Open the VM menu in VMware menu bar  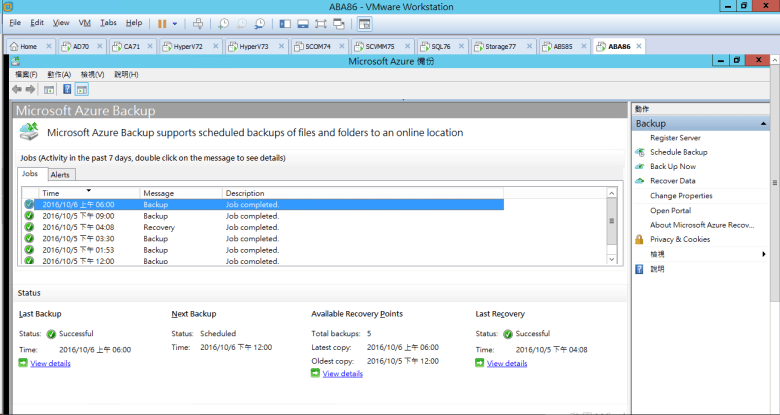[84, 22]
